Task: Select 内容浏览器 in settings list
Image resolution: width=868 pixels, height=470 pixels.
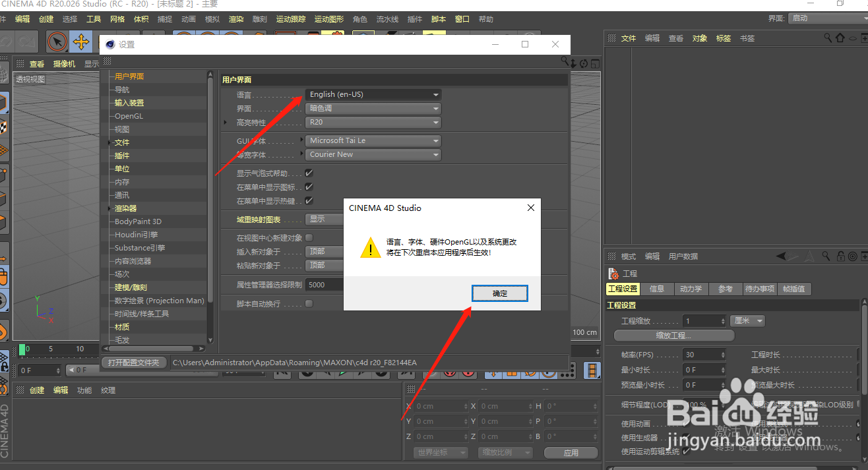Action: [x=133, y=261]
